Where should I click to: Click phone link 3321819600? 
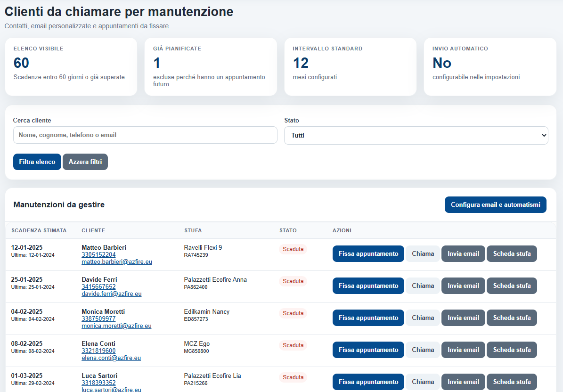(x=99, y=351)
